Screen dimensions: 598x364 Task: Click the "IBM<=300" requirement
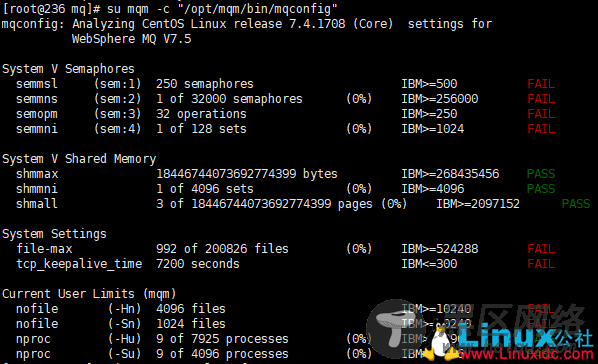click(429, 264)
